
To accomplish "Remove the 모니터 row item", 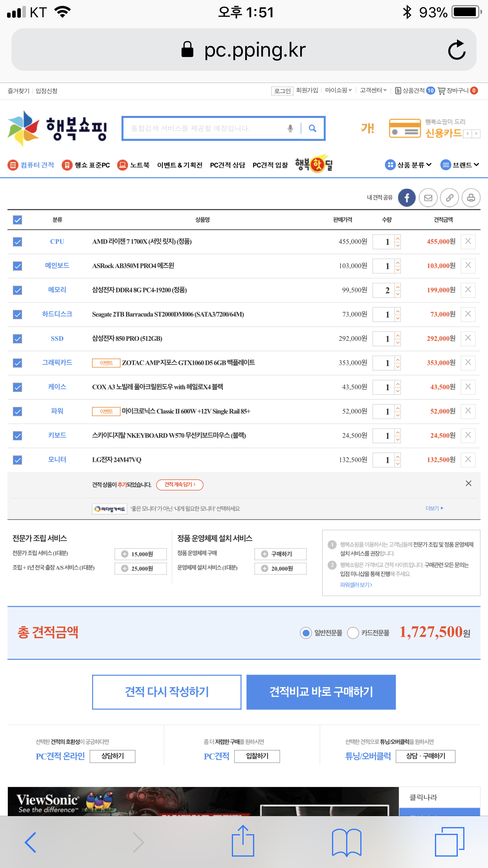I will pos(468,459).
